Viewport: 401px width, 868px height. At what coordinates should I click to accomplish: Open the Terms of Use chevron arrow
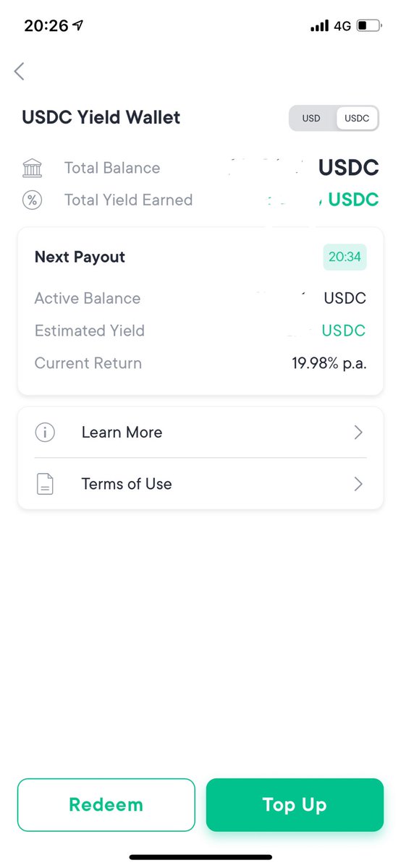[x=358, y=484]
